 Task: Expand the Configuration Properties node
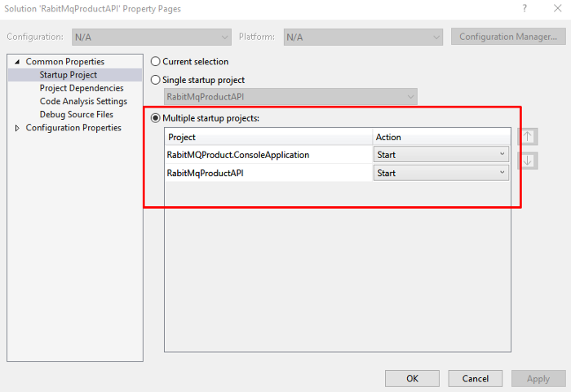[x=18, y=128]
